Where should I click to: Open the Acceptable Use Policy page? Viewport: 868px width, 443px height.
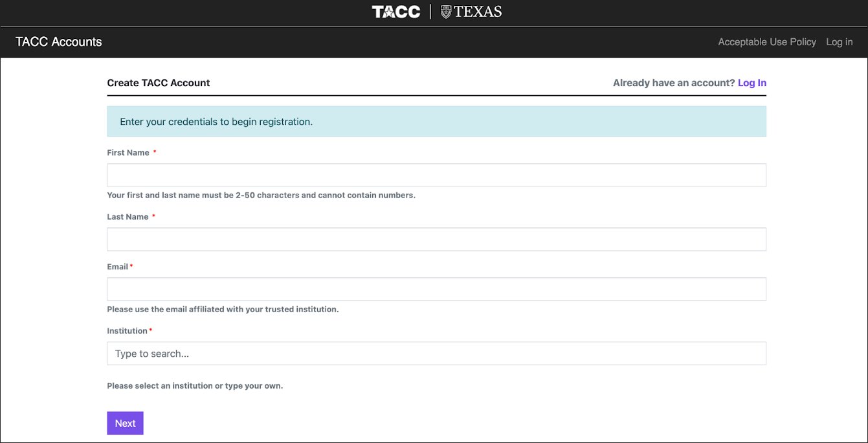click(766, 42)
